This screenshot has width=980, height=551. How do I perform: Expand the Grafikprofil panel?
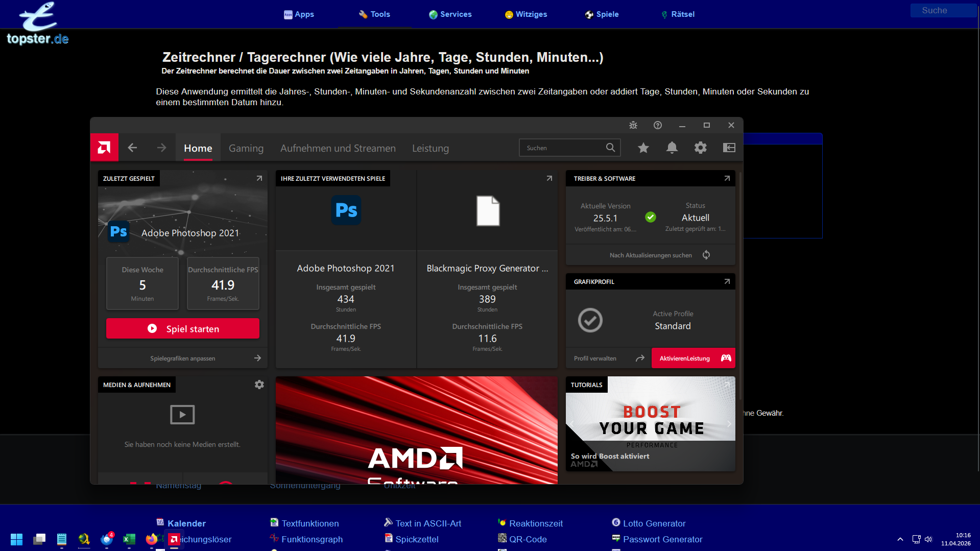727,281
